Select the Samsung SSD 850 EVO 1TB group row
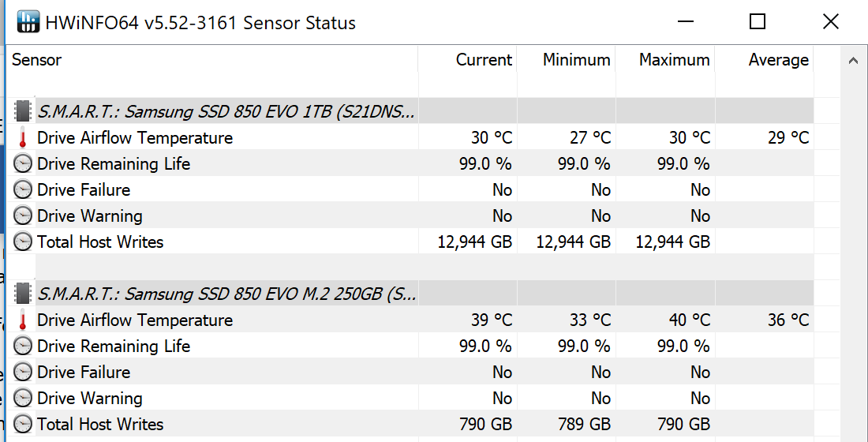Screen dimensions: 868x442 (x=226, y=111)
